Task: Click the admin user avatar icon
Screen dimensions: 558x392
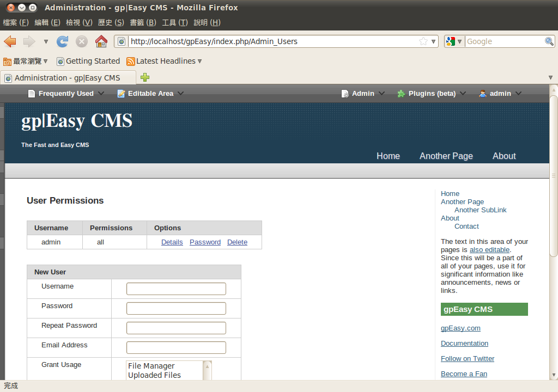Action: pyautogui.click(x=483, y=94)
